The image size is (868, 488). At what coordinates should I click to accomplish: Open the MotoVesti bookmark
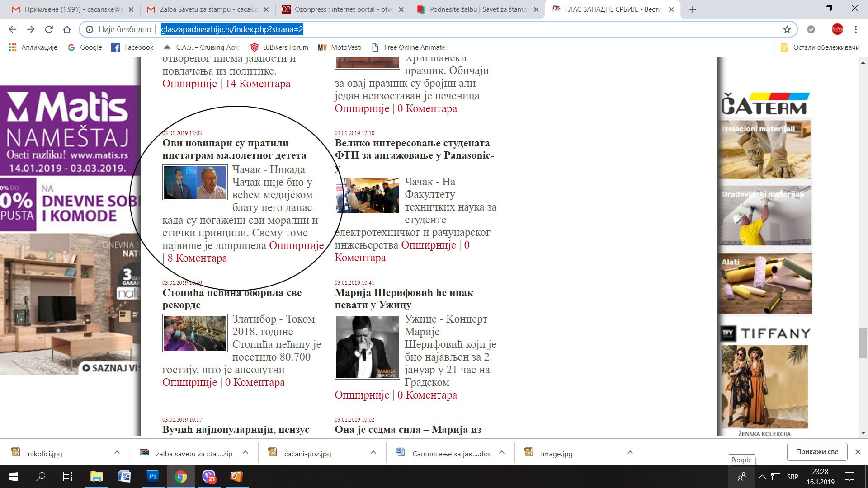tap(340, 47)
